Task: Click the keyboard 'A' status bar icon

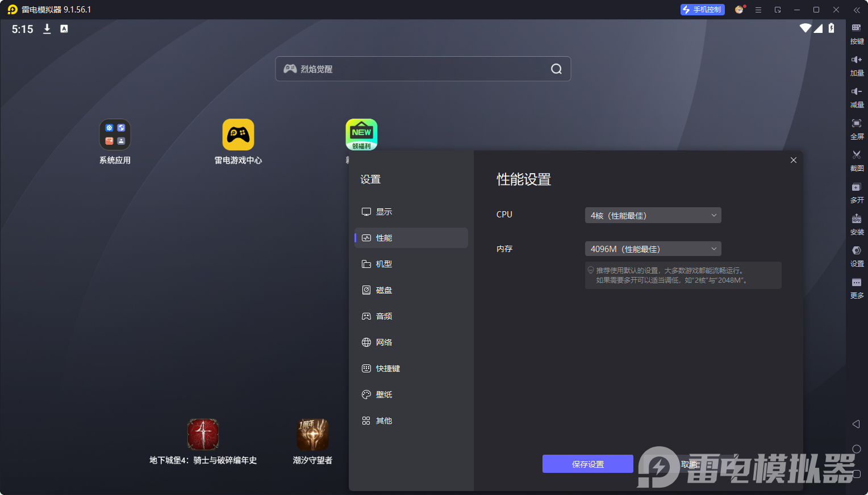Action: pos(64,29)
